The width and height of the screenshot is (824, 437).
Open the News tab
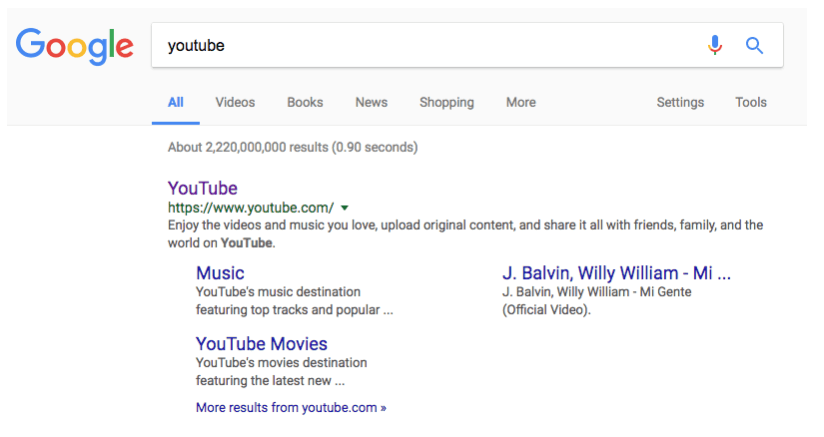pyautogui.click(x=371, y=102)
